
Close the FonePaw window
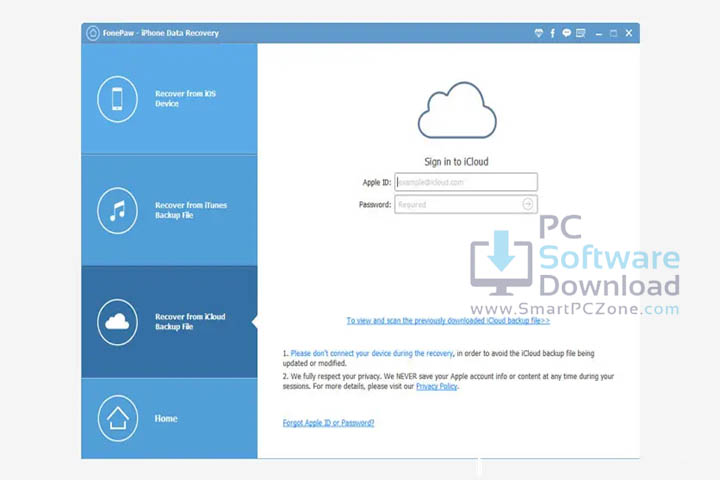629,33
